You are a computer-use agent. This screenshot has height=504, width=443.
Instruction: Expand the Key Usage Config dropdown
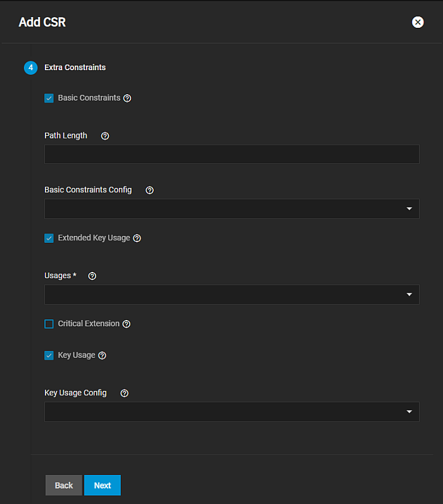point(232,412)
